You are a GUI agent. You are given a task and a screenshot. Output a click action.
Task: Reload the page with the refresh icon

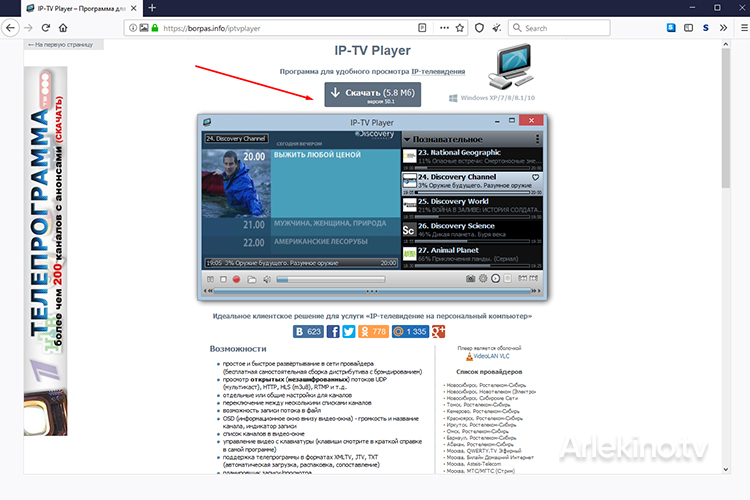(x=46, y=28)
